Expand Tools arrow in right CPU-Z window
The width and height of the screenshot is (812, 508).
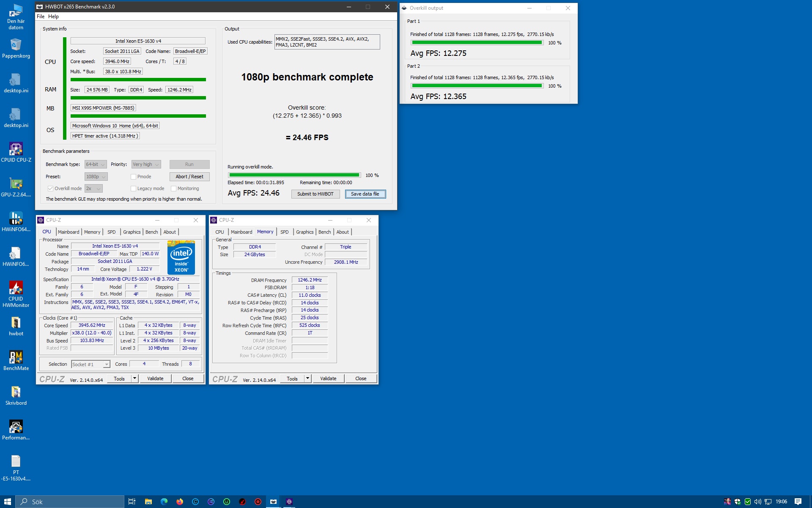click(307, 378)
